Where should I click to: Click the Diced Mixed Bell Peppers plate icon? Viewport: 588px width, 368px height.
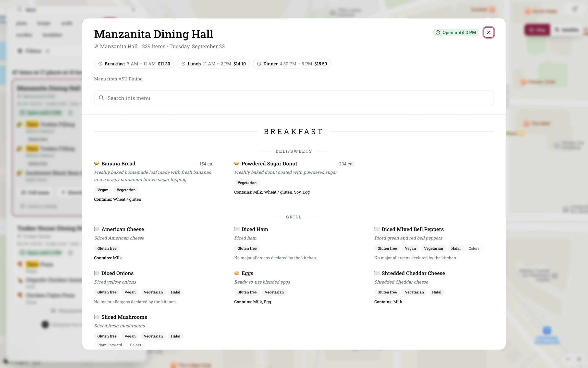(377, 229)
